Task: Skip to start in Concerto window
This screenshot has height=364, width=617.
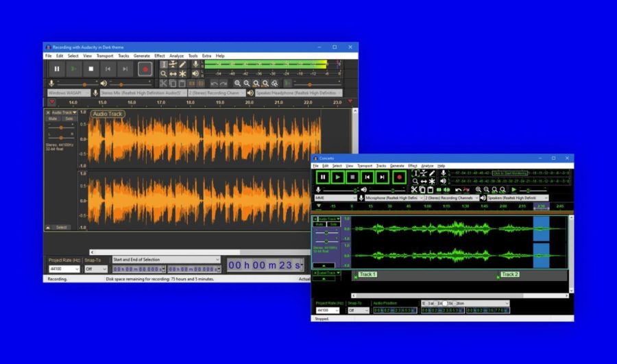Action: pyautogui.click(x=367, y=178)
